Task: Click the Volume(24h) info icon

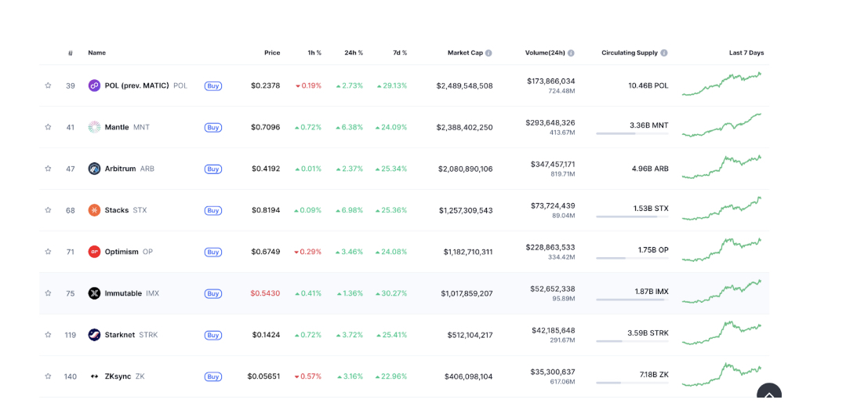Action: pos(571,53)
